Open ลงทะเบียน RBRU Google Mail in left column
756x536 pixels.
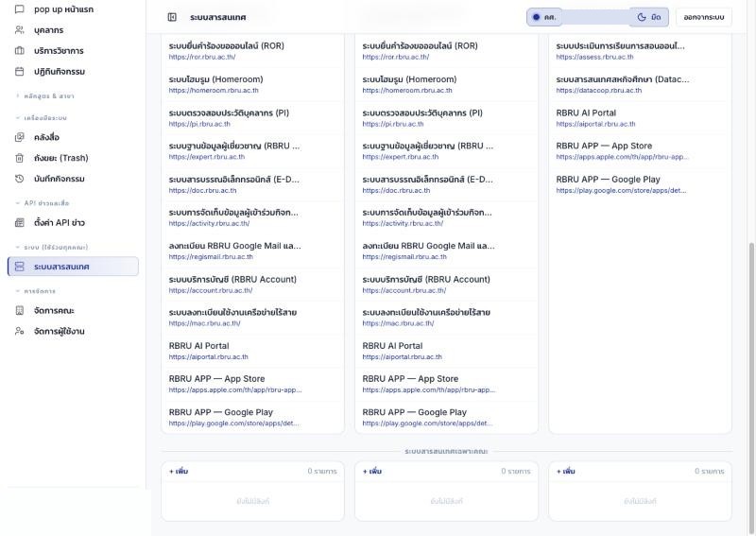pyautogui.click(x=253, y=251)
